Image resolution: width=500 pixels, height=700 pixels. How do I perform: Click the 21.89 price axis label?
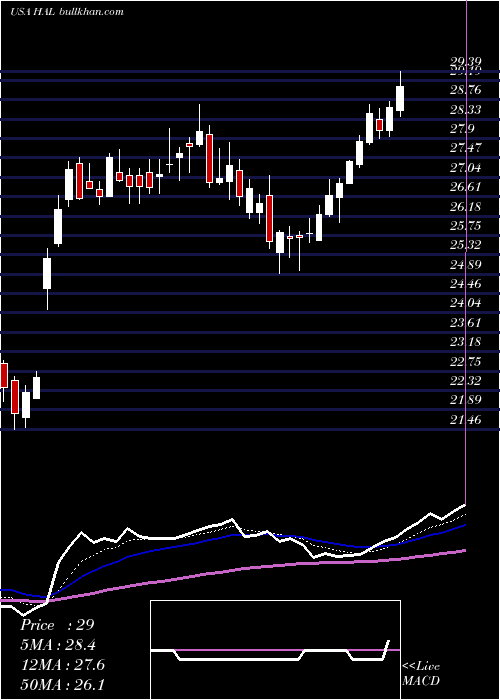pos(465,400)
